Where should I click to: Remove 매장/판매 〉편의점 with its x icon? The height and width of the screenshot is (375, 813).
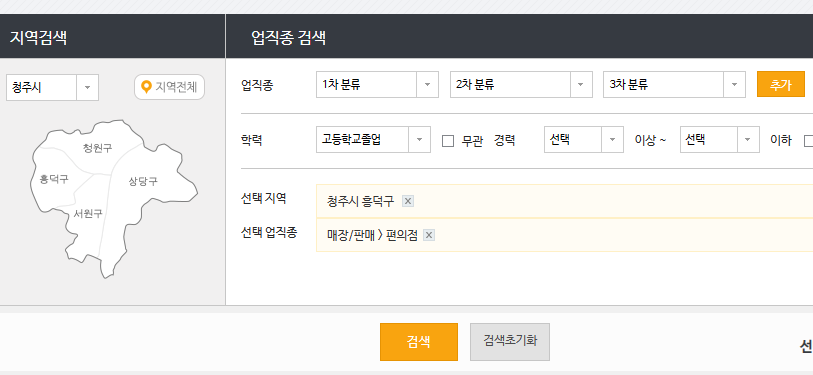[x=429, y=235]
